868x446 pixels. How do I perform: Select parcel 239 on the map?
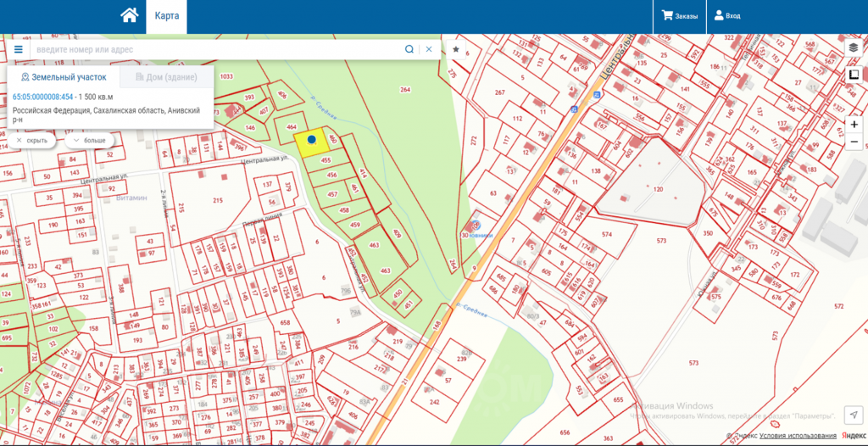point(462,359)
